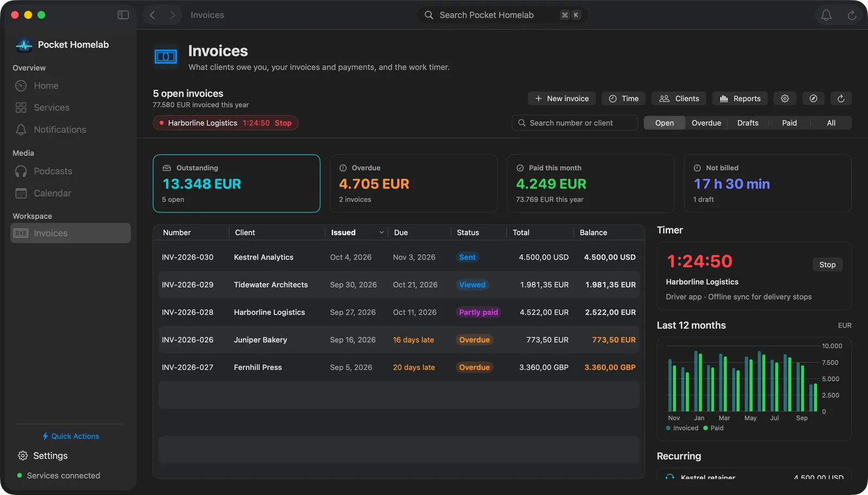Switch to the Paid filter tab
This screenshot has width=868, height=495.
pyautogui.click(x=789, y=123)
